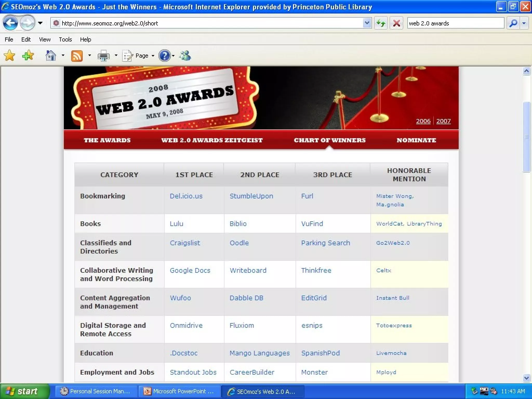This screenshot has height=399, width=532.
Task: Switch to Microsoft PowerPoint in taskbar
Action: click(179, 391)
